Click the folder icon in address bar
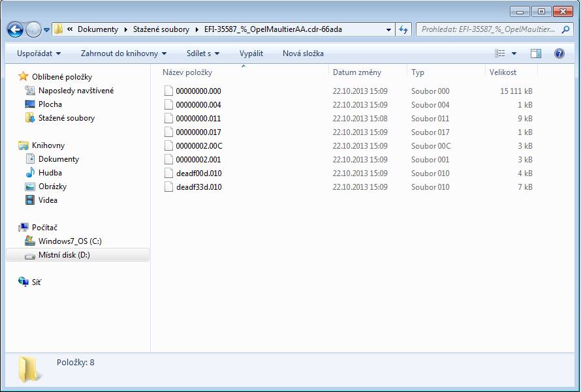 [58, 29]
